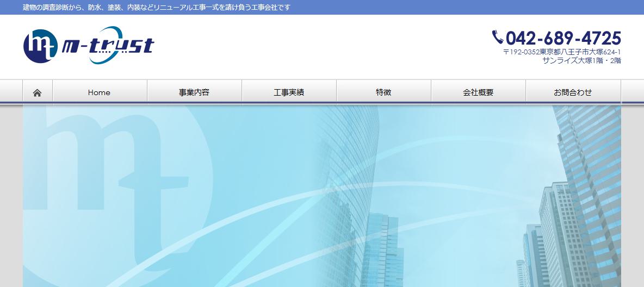Click the text サンライズ大塚1階・2階
The width and height of the screenshot is (644, 287).
[x=581, y=60]
